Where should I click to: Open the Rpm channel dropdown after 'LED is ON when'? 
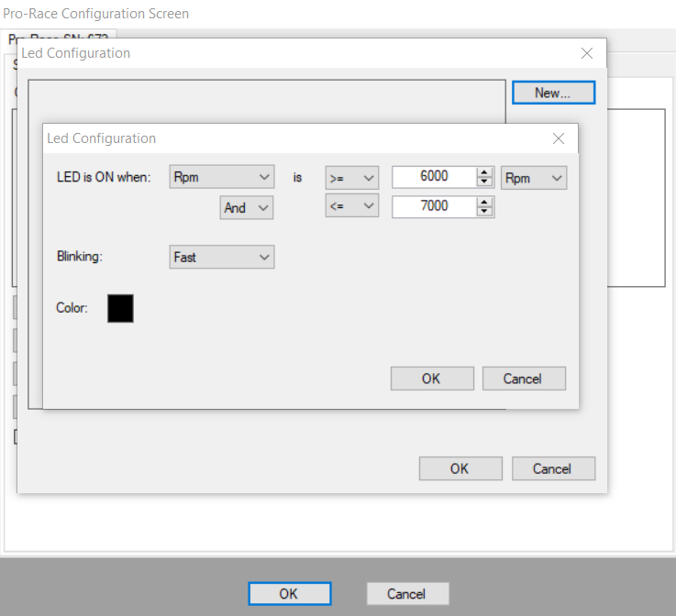(222, 178)
